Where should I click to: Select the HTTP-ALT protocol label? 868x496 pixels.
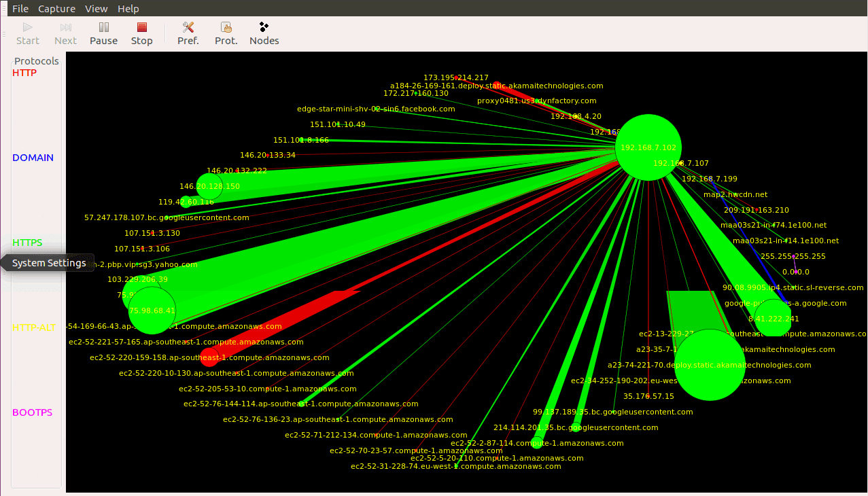(32, 327)
